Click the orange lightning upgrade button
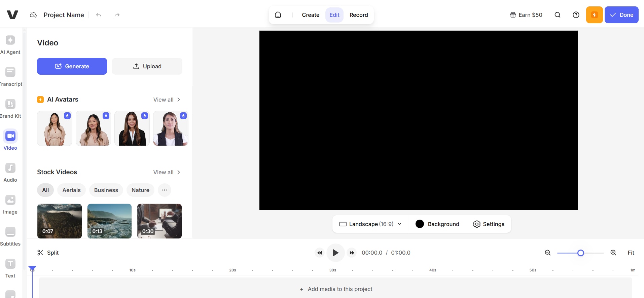This screenshot has width=644, height=298. click(x=595, y=15)
